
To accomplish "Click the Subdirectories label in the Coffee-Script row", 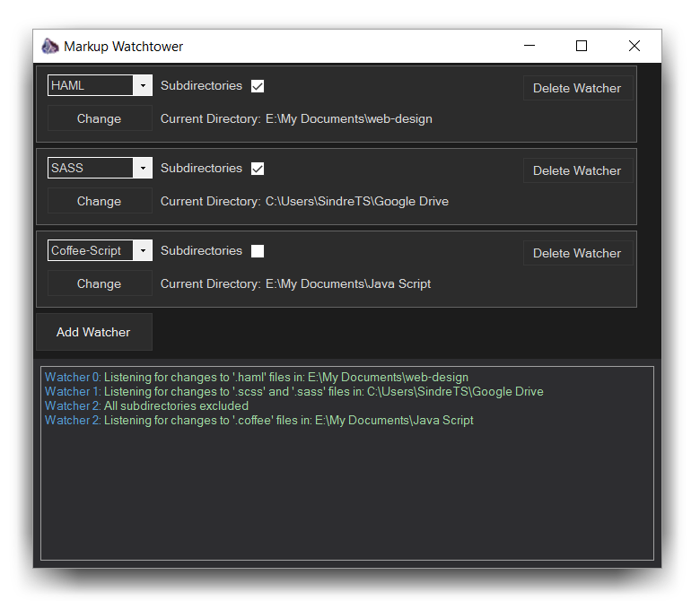I will pos(201,251).
